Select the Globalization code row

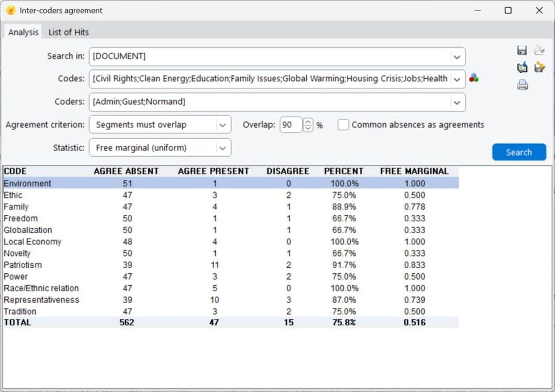pos(231,230)
